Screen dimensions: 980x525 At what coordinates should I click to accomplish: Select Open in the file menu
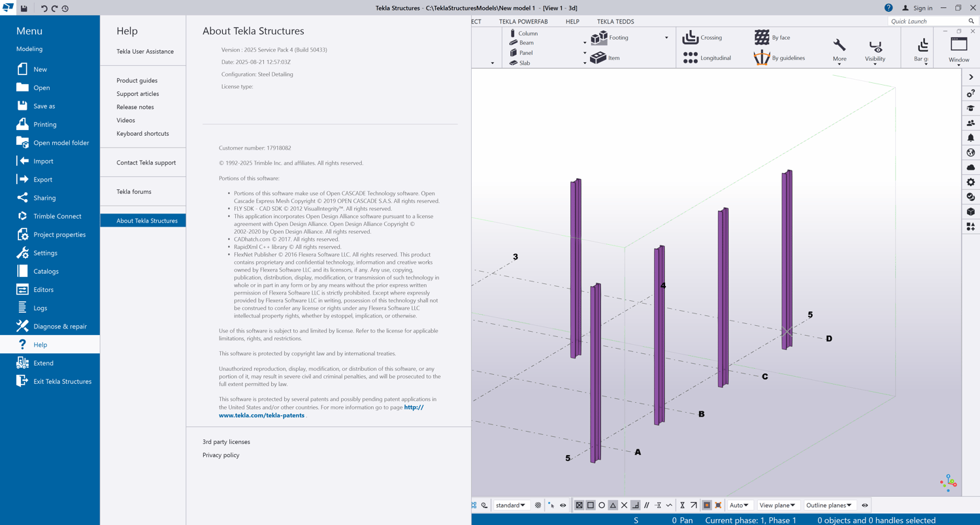click(50, 87)
